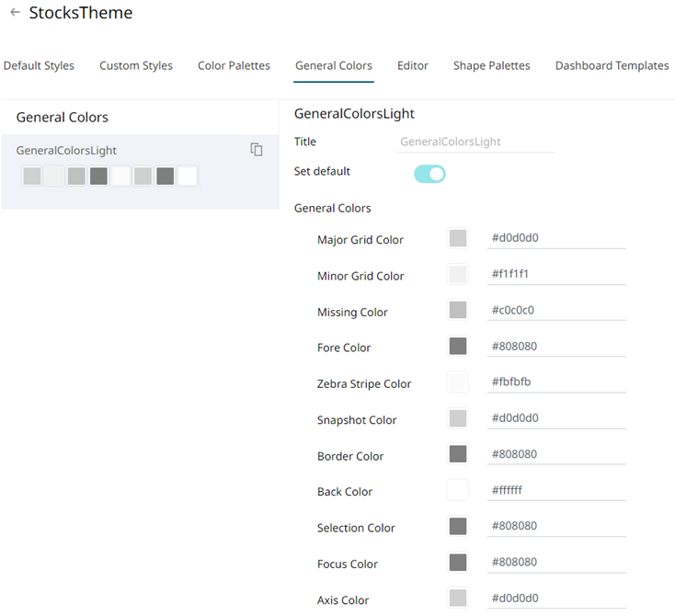675x616 pixels.
Task: Click the Axis Color hex field
Action: click(556, 599)
